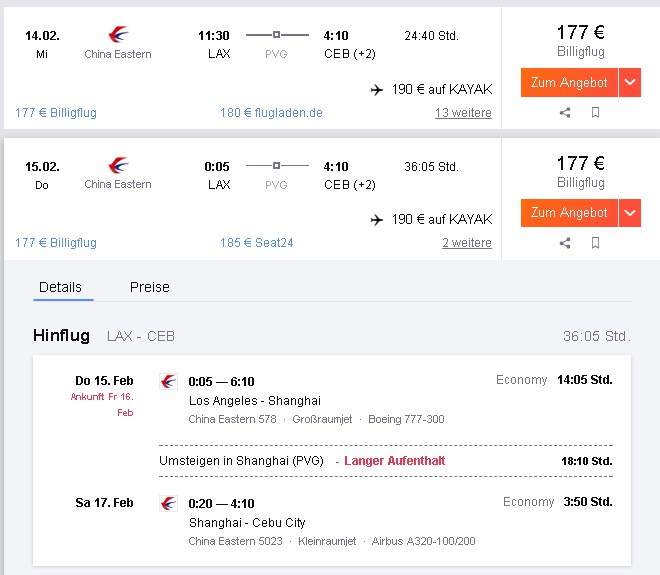The width and height of the screenshot is (660, 575).
Task: Share the 14.02. China Eastern flight
Action: [565, 112]
